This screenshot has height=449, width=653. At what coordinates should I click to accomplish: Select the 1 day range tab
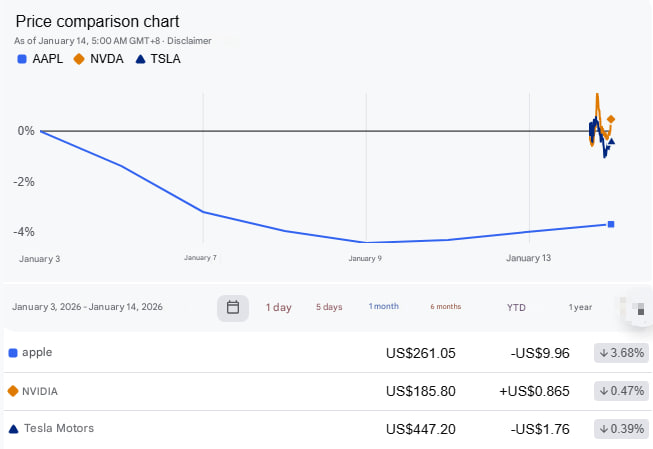coord(279,307)
